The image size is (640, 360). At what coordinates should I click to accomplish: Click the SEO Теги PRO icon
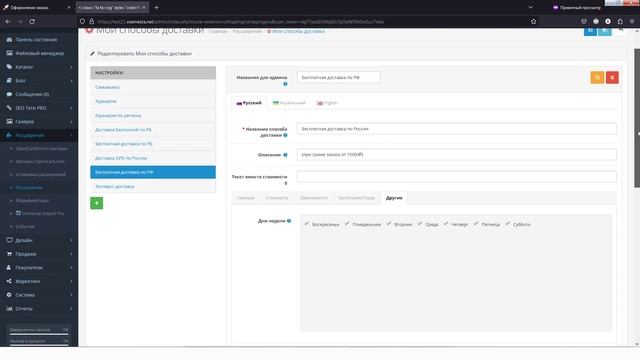point(9,108)
